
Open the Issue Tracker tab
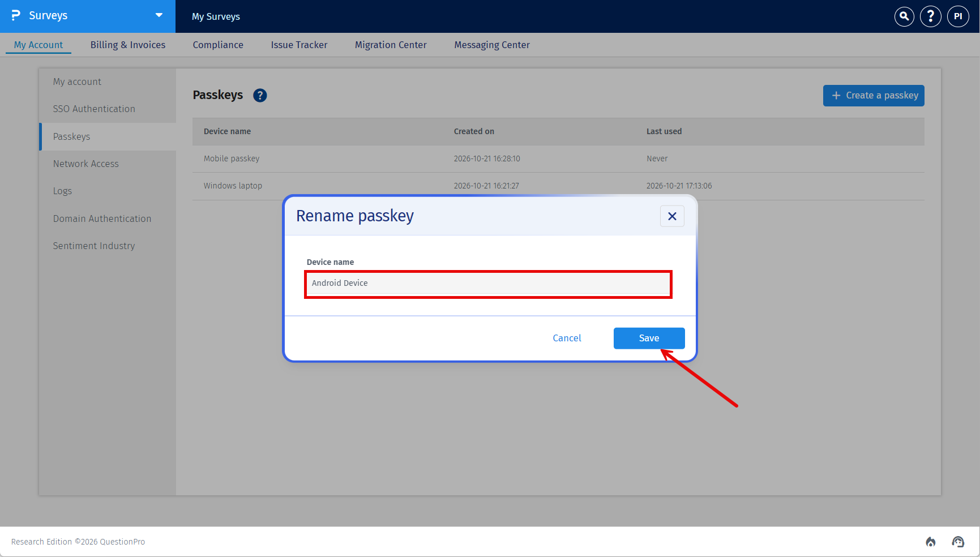[299, 45]
